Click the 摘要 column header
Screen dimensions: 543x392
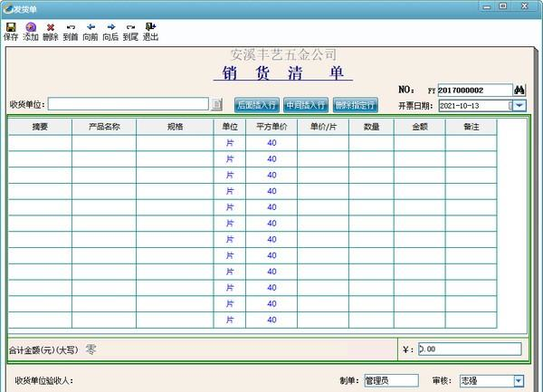(40, 127)
